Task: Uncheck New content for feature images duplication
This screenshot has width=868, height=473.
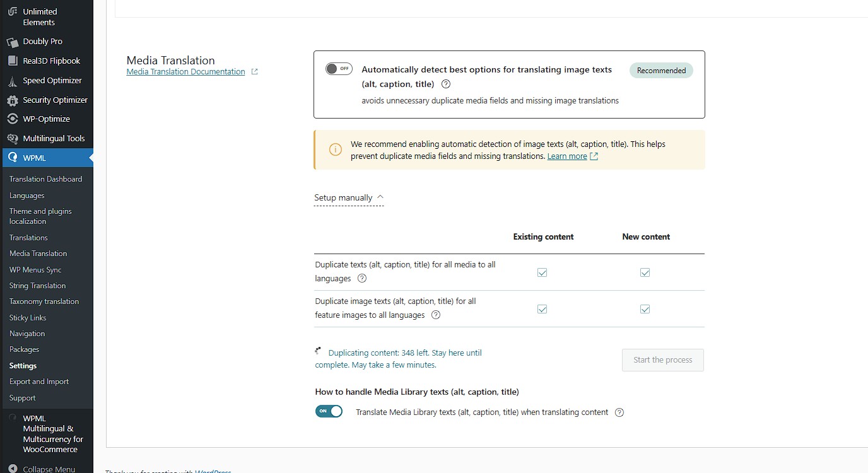Action: 645,309
